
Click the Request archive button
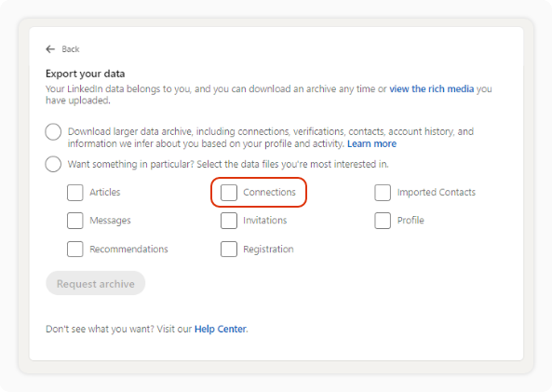(x=95, y=283)
